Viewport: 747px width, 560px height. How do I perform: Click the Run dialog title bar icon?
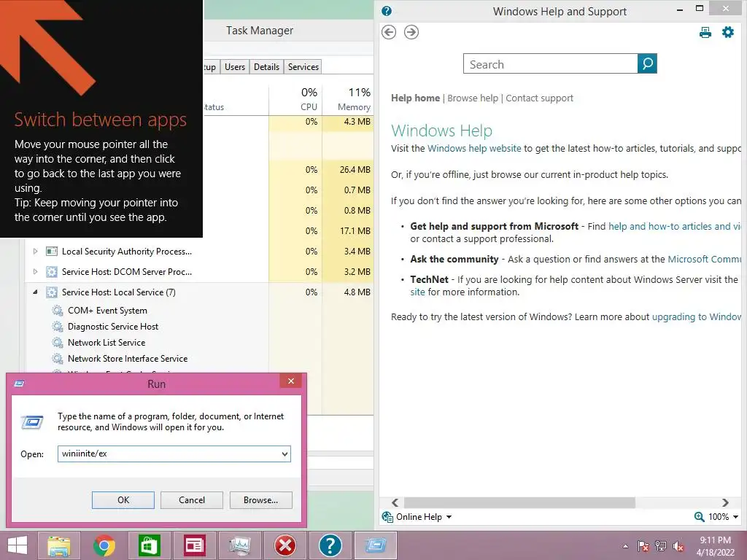[x=19, y=384]
